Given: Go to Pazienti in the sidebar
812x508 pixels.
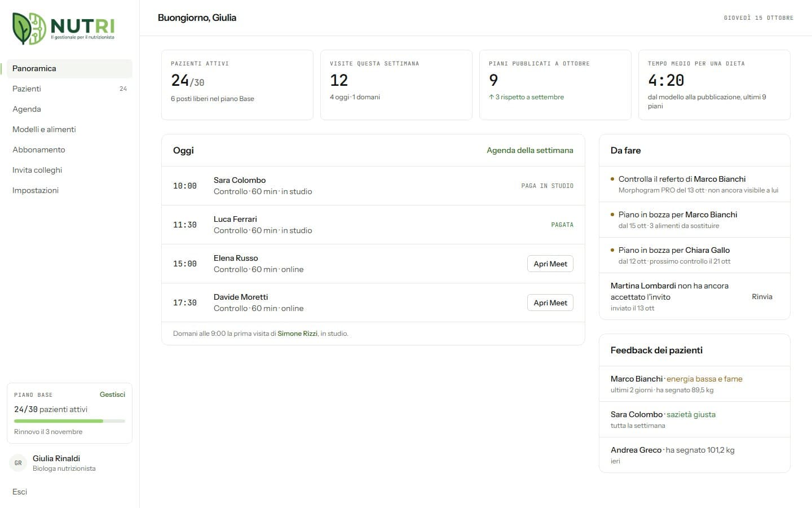Looking at the screenshot, I should click(x=69, y=89).
